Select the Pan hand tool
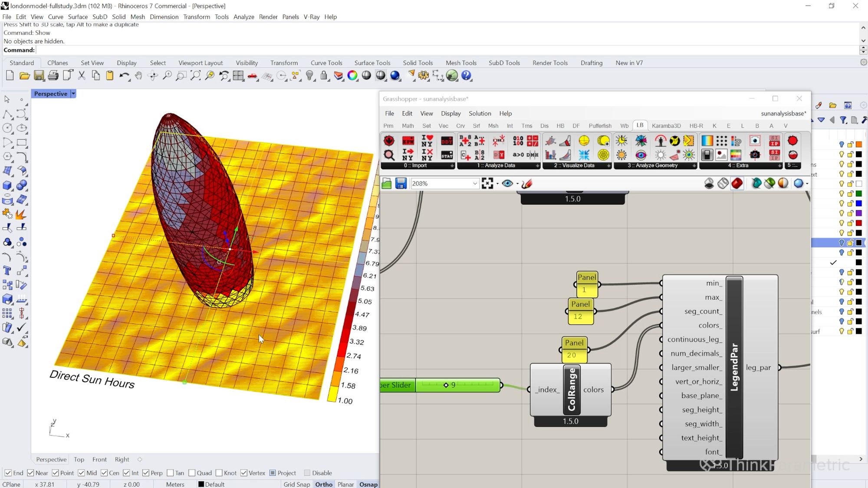868x488 pixels. 138,76
